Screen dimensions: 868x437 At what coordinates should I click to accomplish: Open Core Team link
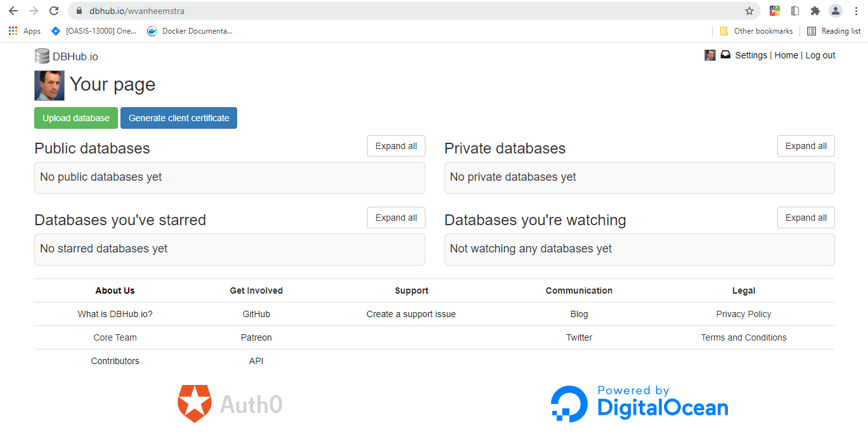115,337
